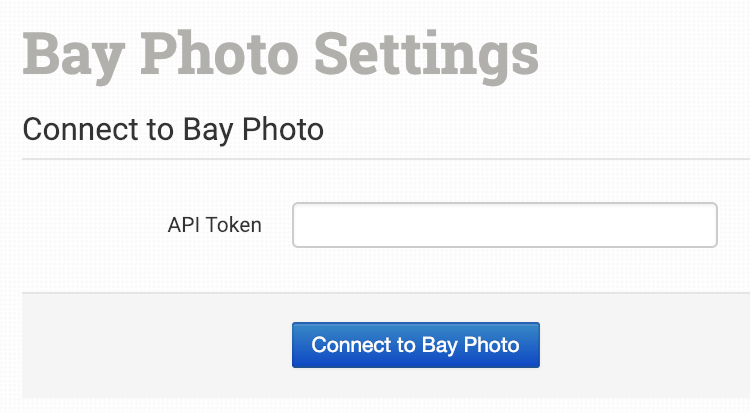Submit the form with Connect to Bay Photo
750x412 pixels.
(x=415, y=345)
